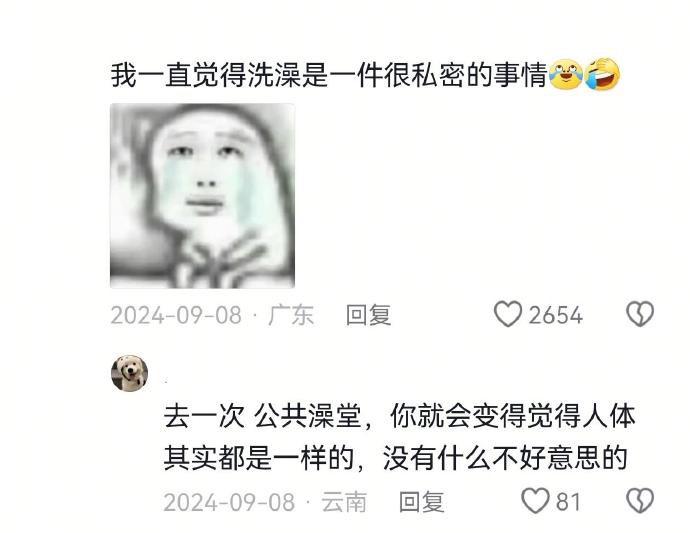Reply to the 广东 comment via 回复
The width and height of the screenshot is (690, 533).
click(368, 315)
